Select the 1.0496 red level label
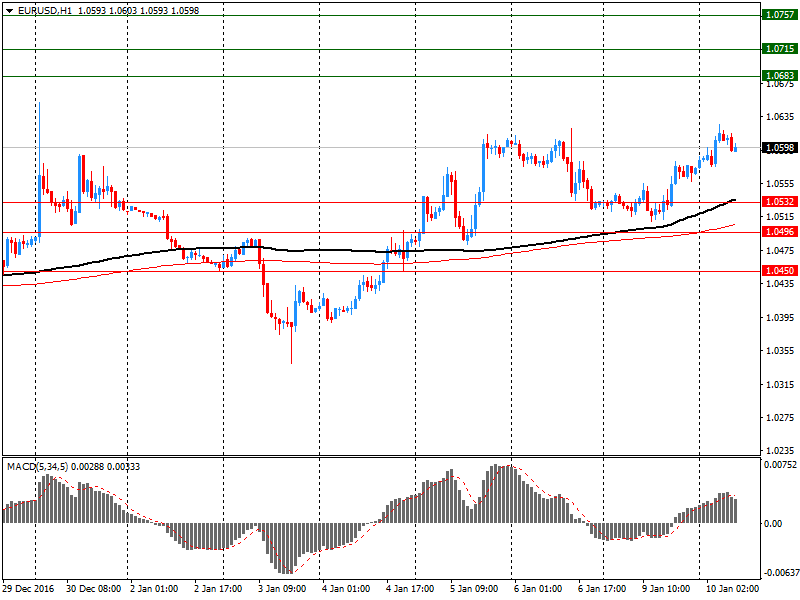Screen dimensions: 800x600 pos(780,232)
